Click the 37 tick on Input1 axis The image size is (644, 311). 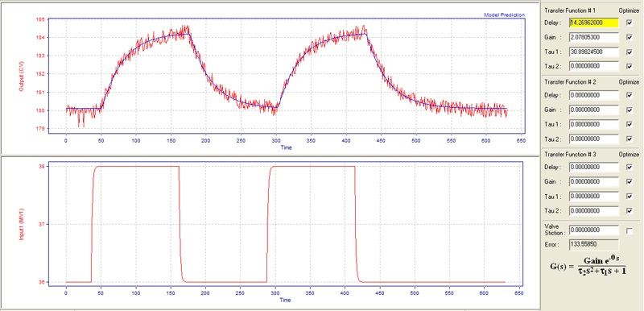(x=43, y=224)
